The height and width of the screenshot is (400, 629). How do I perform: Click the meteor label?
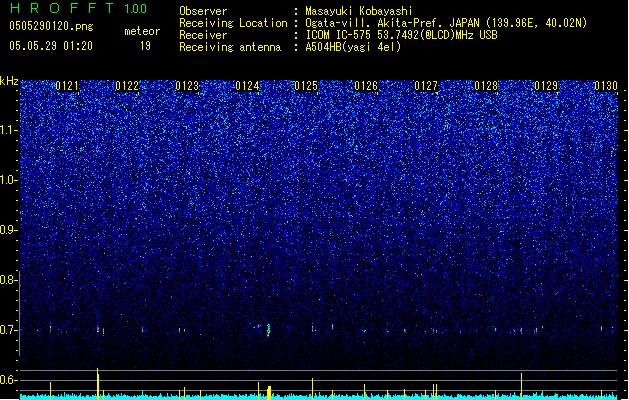pos(142,31)
